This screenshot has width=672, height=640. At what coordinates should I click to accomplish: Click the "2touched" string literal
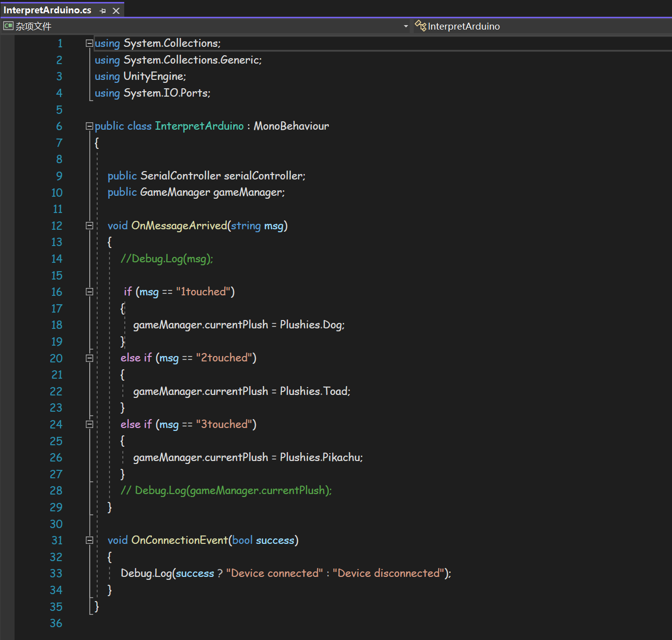pos(224,358)
